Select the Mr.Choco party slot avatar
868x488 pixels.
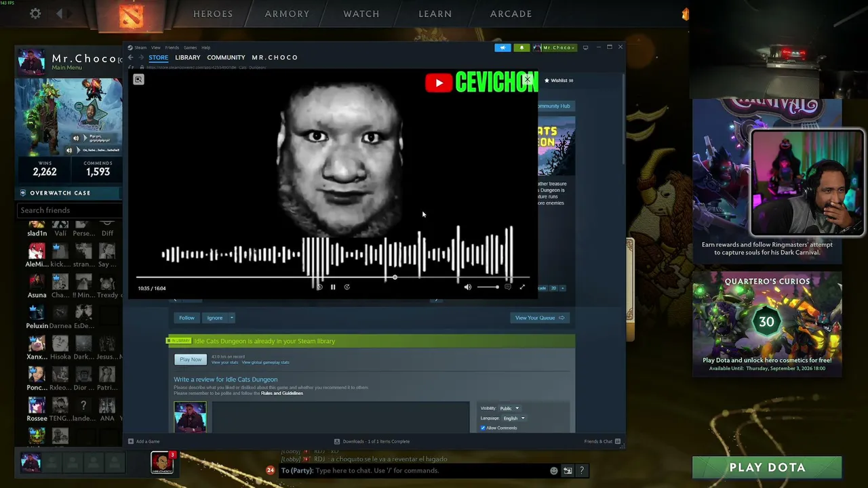coord(31,462)
